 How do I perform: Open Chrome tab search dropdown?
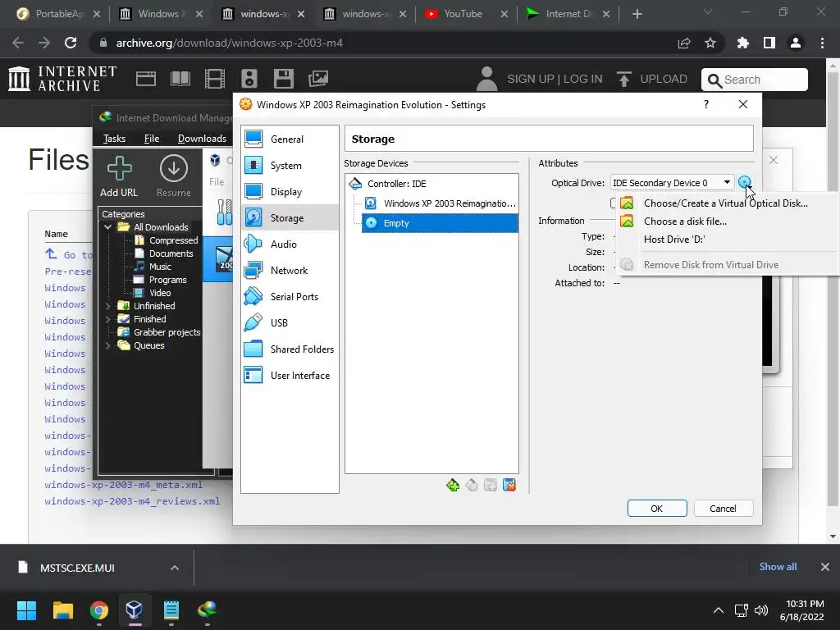tap(708, 11)
